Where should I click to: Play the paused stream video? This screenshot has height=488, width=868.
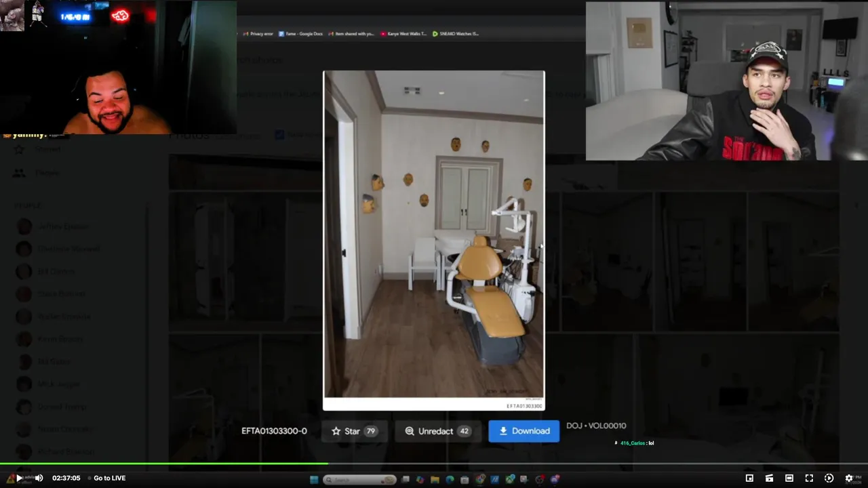point(20,478)
